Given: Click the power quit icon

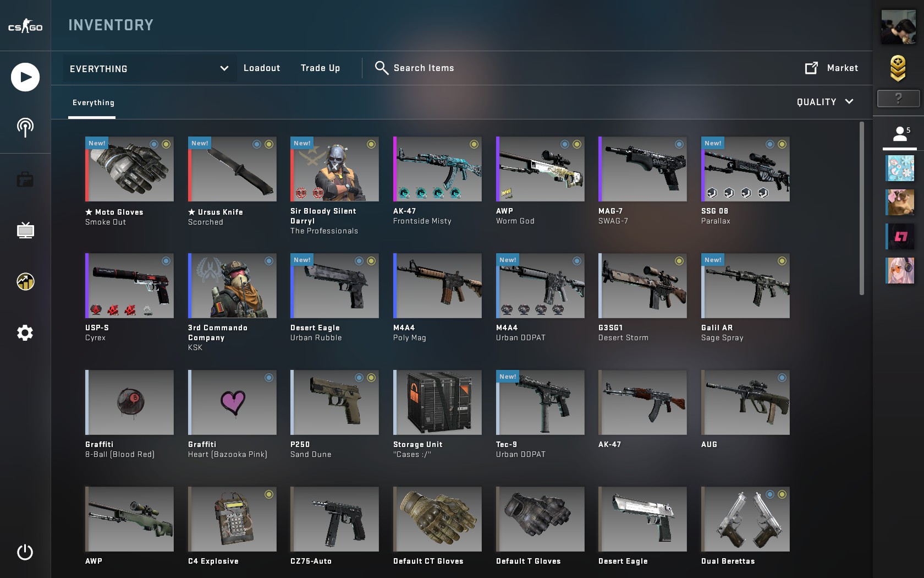Looking at the screenshot, I should pyautogui.click(x=25, y=552).
